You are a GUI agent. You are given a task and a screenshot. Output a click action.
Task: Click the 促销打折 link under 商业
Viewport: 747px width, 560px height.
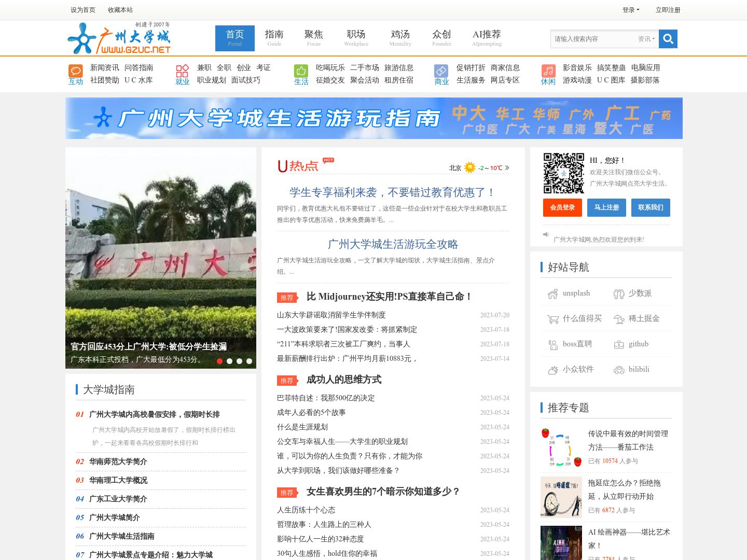471,67
